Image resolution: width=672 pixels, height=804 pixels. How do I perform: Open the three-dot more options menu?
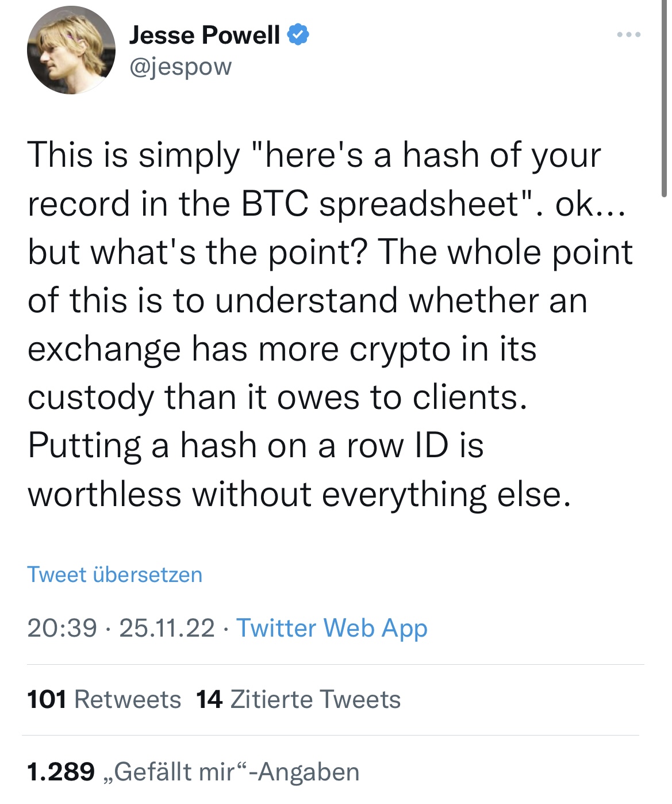pos(628,35)
